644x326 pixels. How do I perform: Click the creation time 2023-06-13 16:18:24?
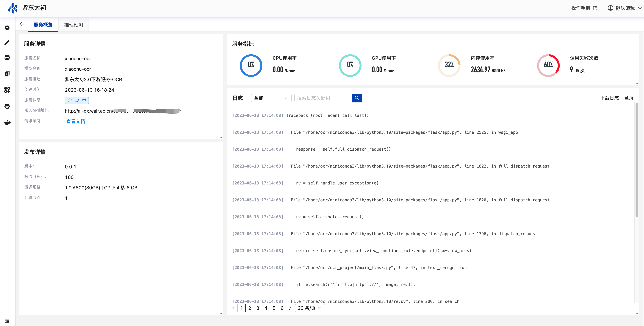(90, 90)
